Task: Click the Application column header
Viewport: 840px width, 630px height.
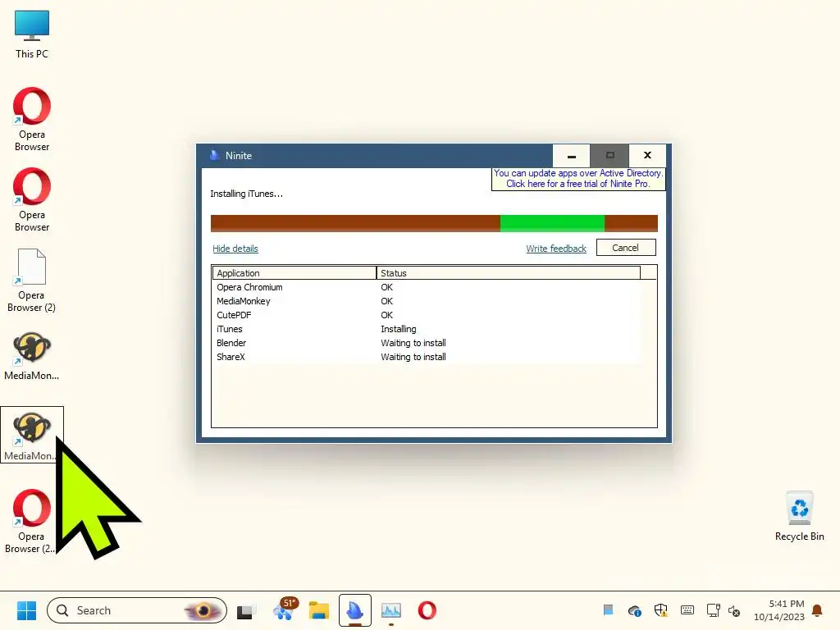Action: (x=294, y=273)
